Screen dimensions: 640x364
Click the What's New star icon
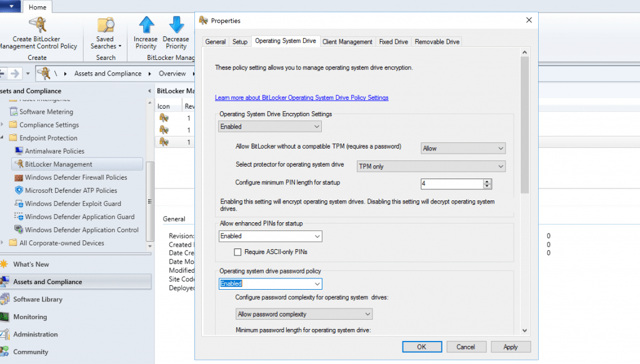click(x=4, y=264)
